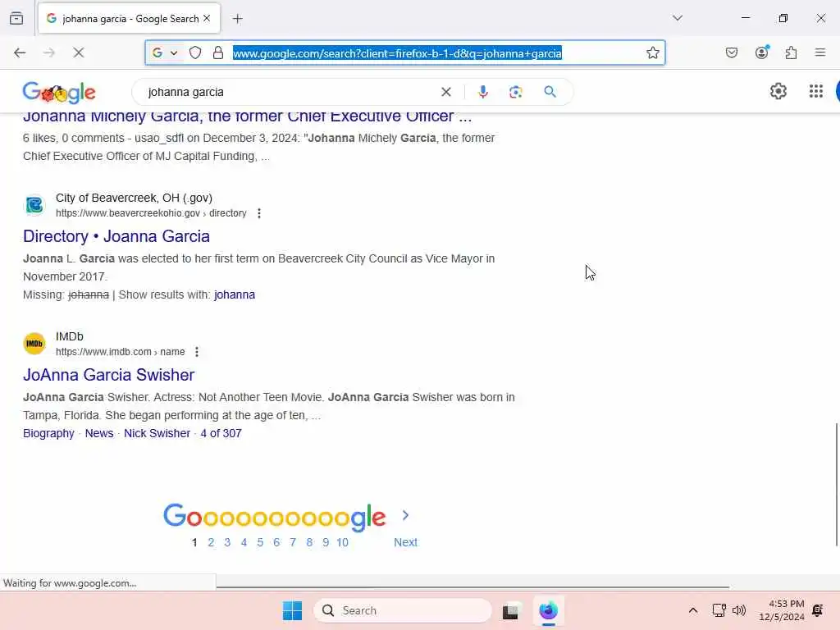Go to results page 8

[309, 543]
